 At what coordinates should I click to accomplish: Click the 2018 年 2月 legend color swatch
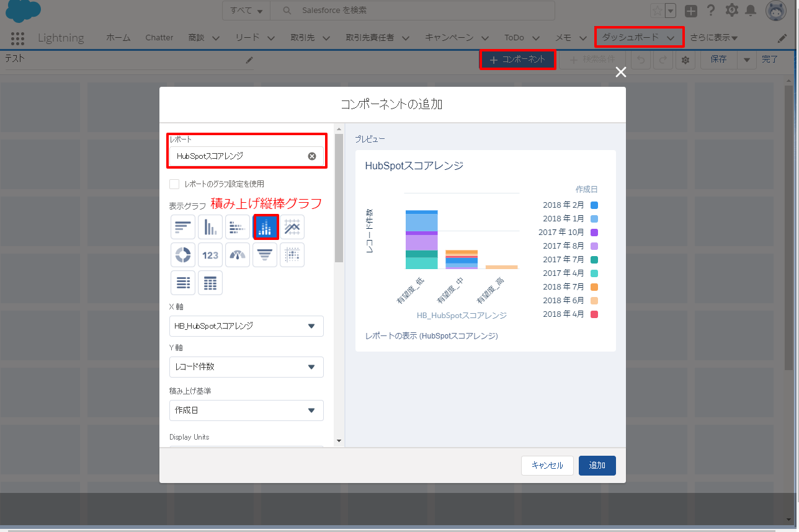coord(594,205)
